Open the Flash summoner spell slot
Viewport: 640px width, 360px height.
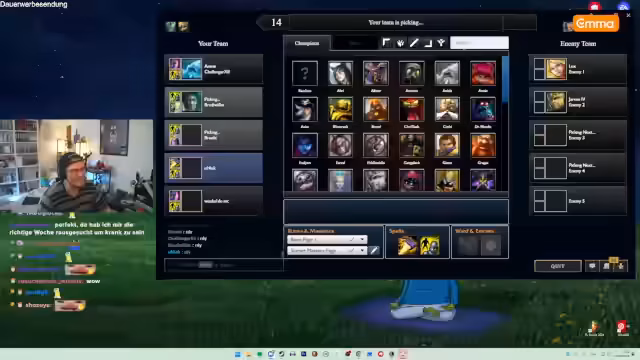(407, 246)
